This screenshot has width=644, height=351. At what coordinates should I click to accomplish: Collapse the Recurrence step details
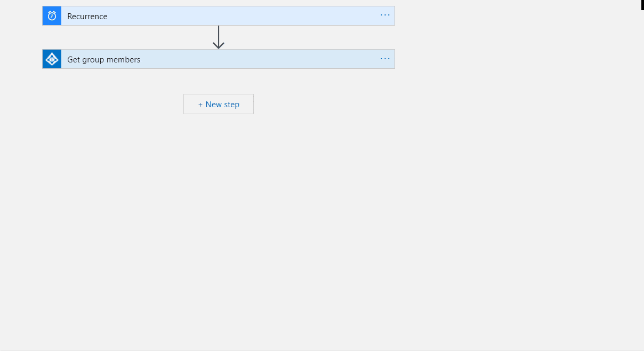(x=213, y=15)
